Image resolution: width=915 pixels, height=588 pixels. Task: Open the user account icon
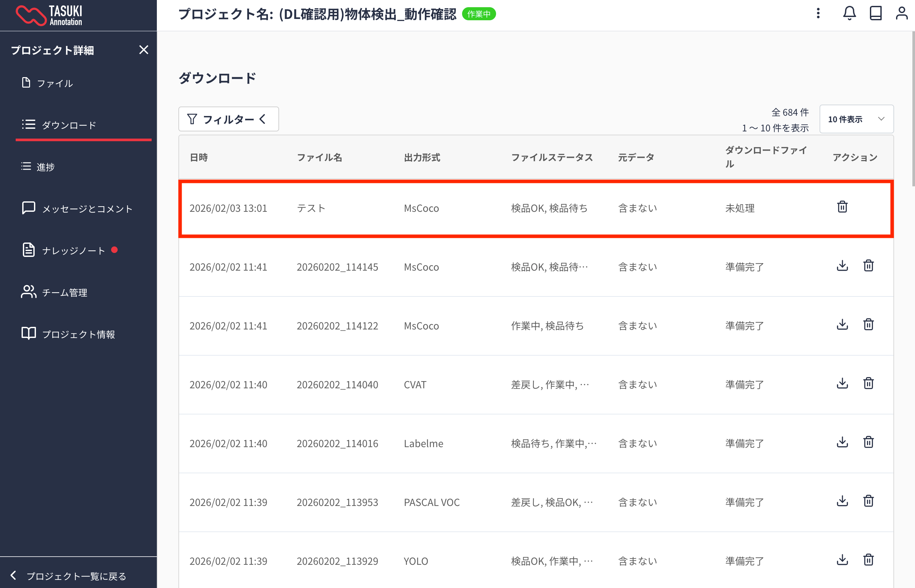[902, 13]
